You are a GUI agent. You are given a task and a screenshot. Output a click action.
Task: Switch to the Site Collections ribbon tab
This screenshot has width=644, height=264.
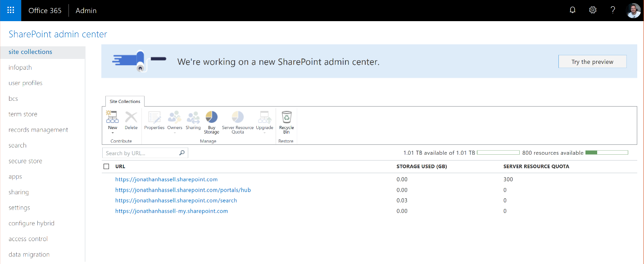point(125,101)
